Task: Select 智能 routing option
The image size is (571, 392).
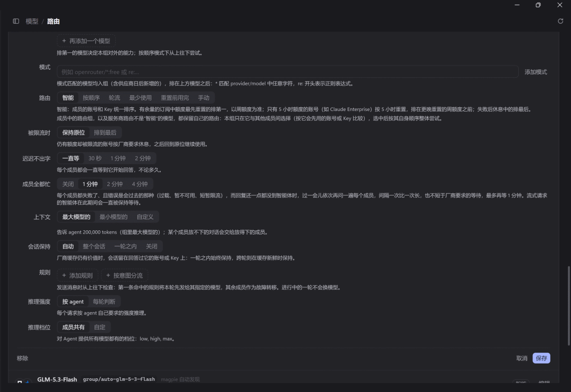Action: point(68,98)
